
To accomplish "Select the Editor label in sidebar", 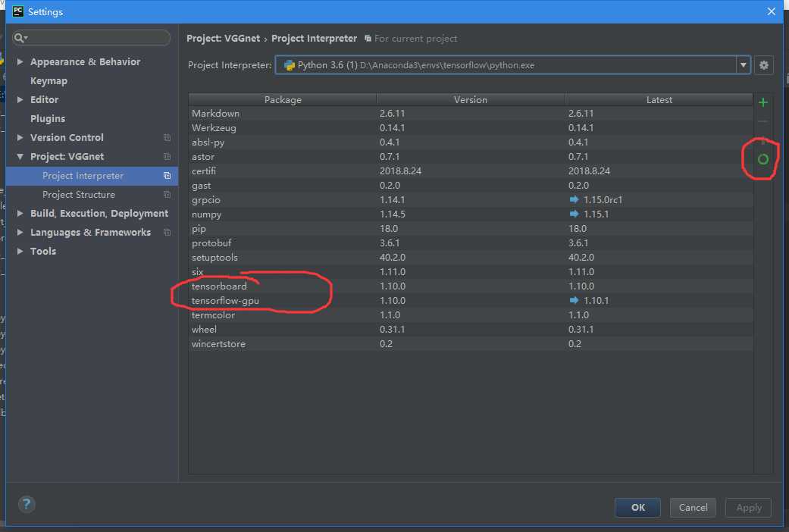I will click(x=44, y=100).
